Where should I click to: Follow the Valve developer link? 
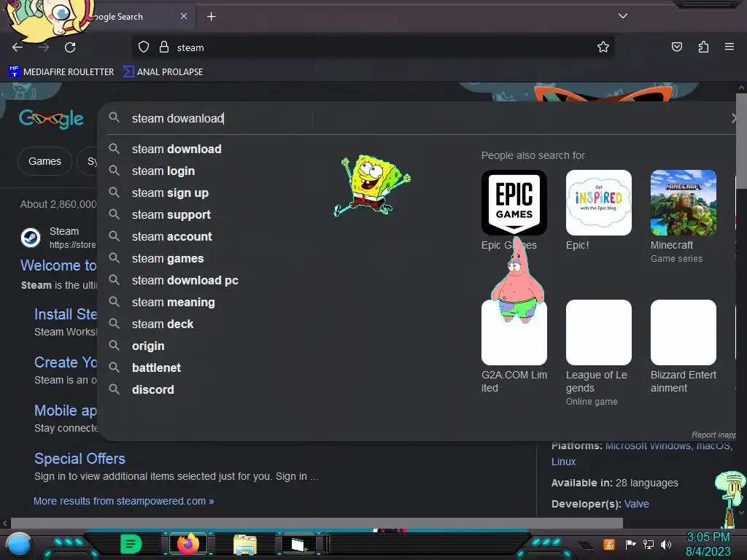click(x=636, y=504)
